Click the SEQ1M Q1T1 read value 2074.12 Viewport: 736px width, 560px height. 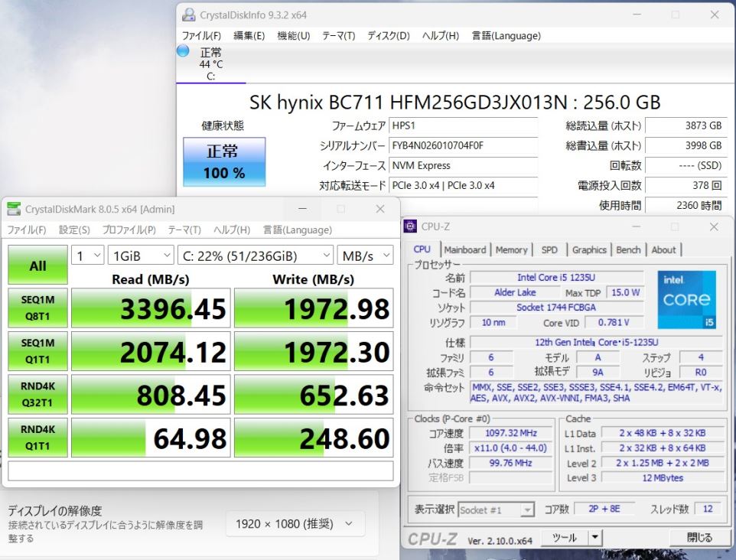tap(151, 351)
